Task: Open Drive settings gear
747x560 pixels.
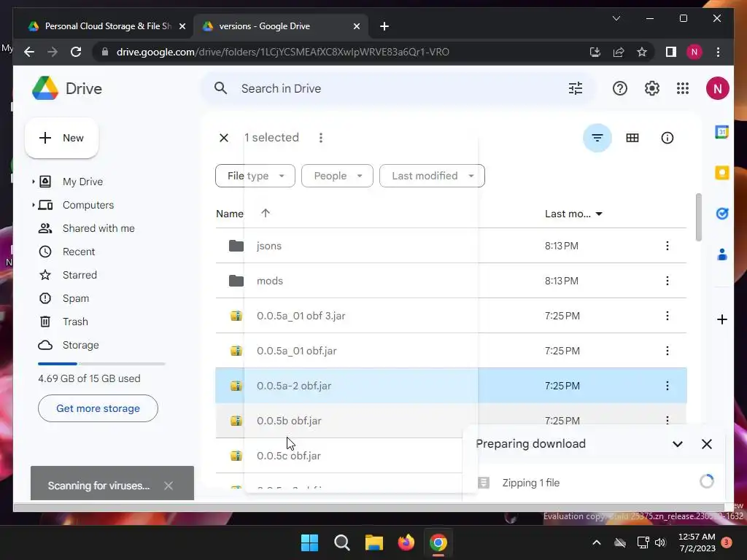Action: (651, 88)
